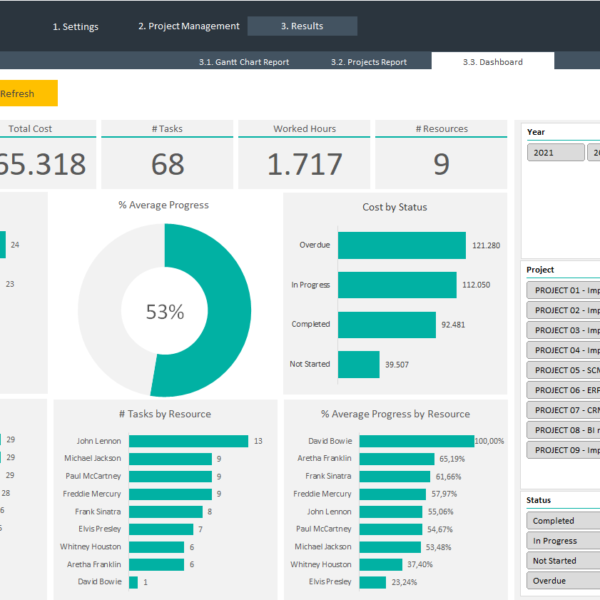This screenshot has width=600, height=600.
Task: Select Not Started in Status slicer
Action: pos(562,561)
